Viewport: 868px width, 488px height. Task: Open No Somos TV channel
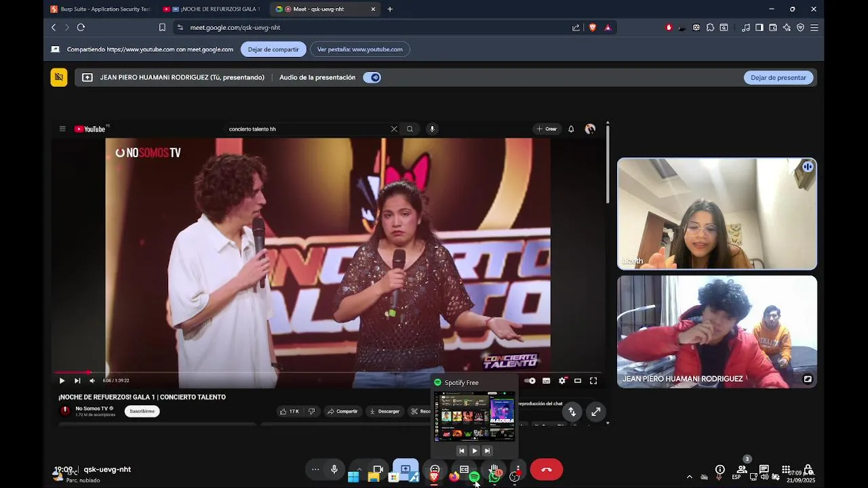coord(92,408)
